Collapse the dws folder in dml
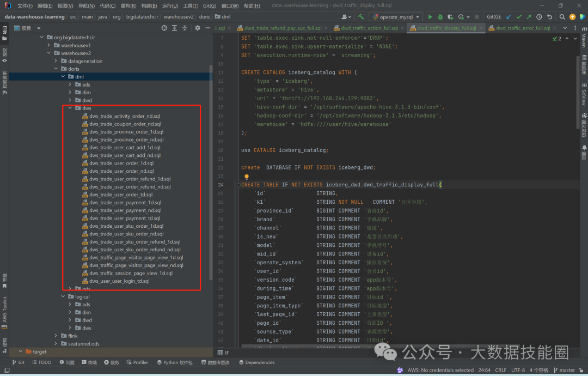 pyautogui.click(x=70, y=108)
